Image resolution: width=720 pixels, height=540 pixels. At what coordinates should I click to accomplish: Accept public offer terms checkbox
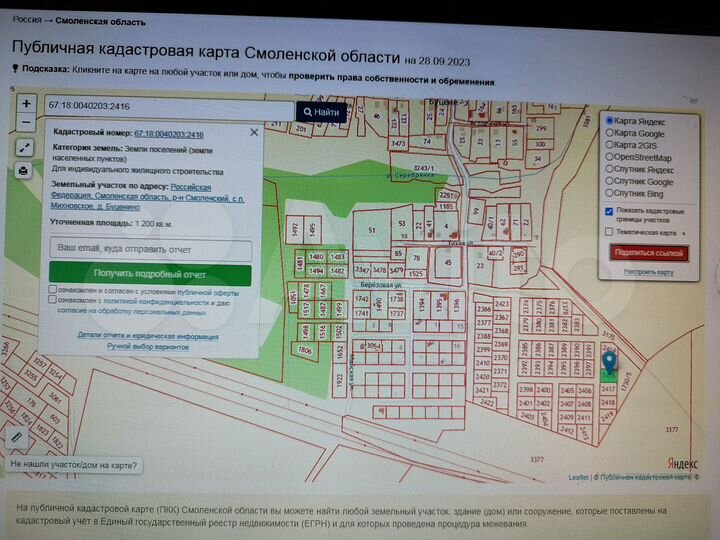click(53, 289)
